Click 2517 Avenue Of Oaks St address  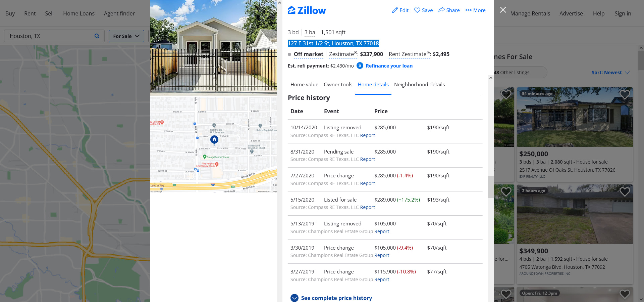click(x=567, y=170)
